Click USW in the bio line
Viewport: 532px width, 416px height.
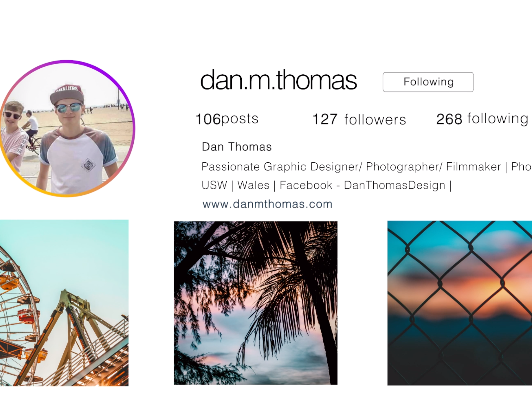214,185
